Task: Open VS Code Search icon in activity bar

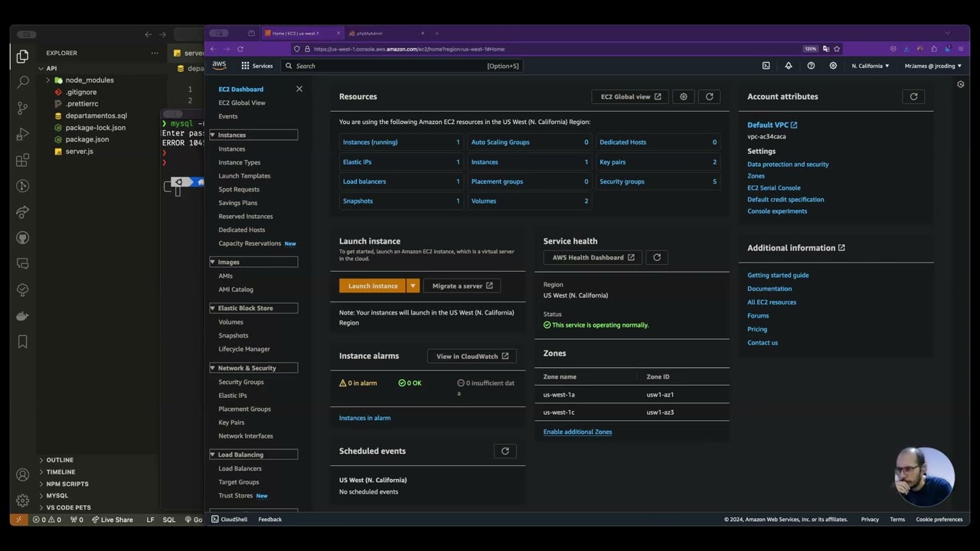Action: tap(22, 82)
